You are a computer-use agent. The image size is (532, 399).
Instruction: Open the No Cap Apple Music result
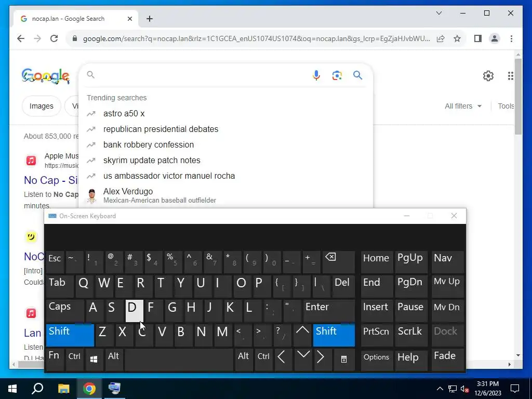pyautogui.click(x=51, y=180)
